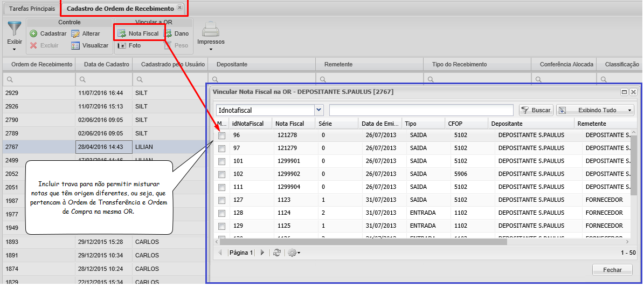Go to next page using the arrow
Viewport: 644px width, 286px height.
[x=262, y=253]
